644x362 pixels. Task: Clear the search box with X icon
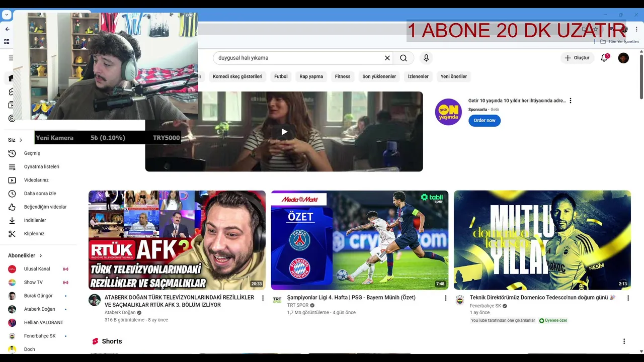click(x=387, y=58)
